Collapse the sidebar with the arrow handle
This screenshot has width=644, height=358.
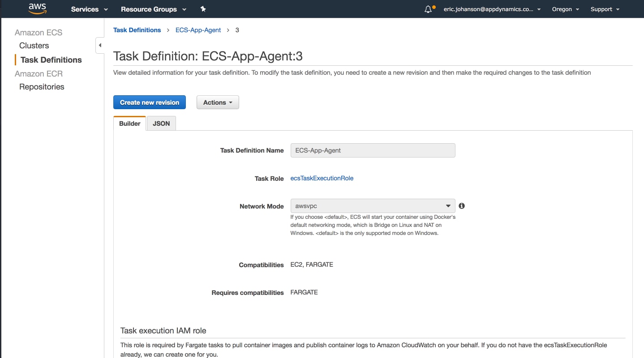tap(100, 45)
